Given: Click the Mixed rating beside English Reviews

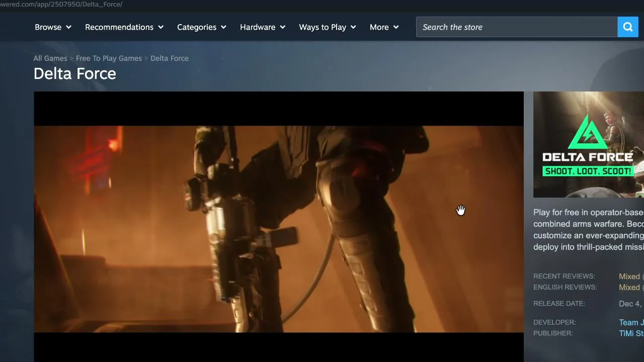Looking at the screenshot, I should (x=629, y=288).
